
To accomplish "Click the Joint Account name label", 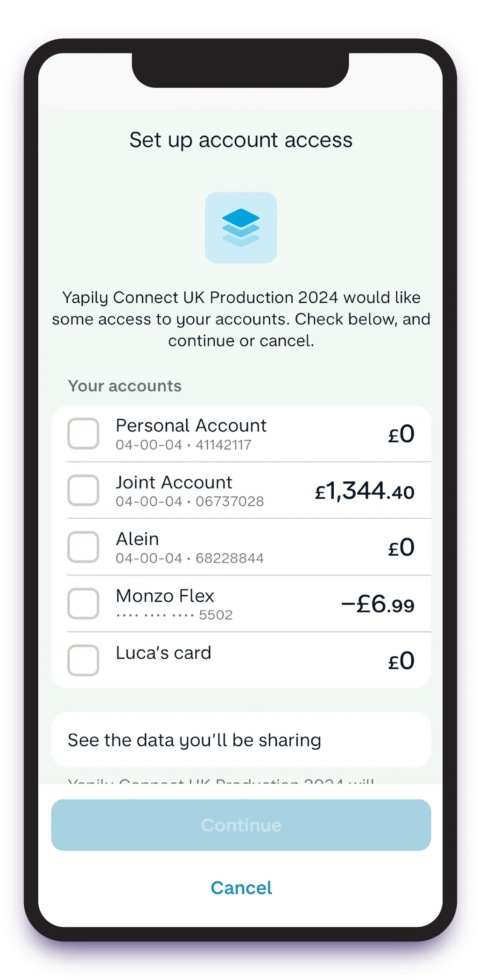I will pyautogui.click(x=174, y=482).
